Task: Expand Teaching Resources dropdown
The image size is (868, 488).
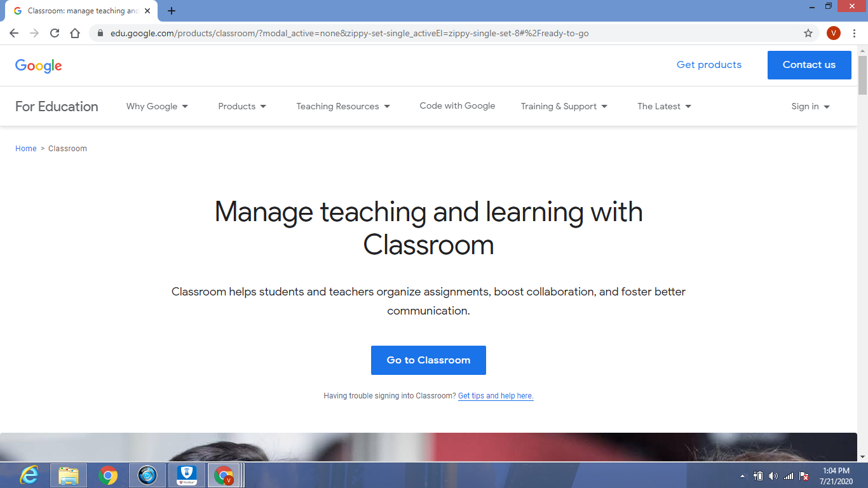Action: coord(343,106)
